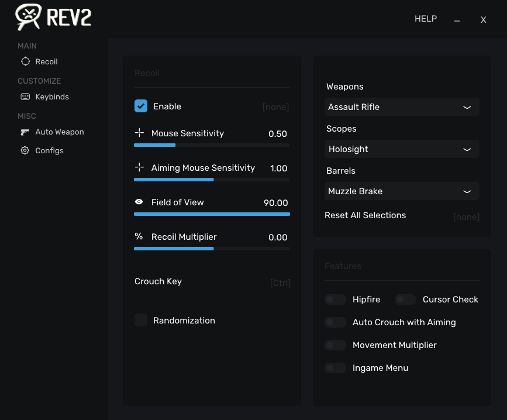Click the Holosight dropdown chevron

point(467,149)
